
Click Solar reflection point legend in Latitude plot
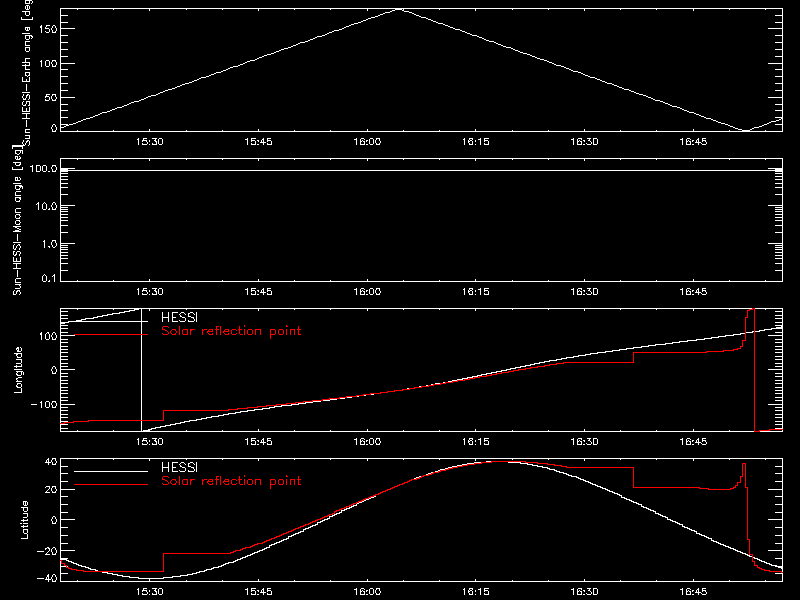pyautogui.click(x=231, y=481)
